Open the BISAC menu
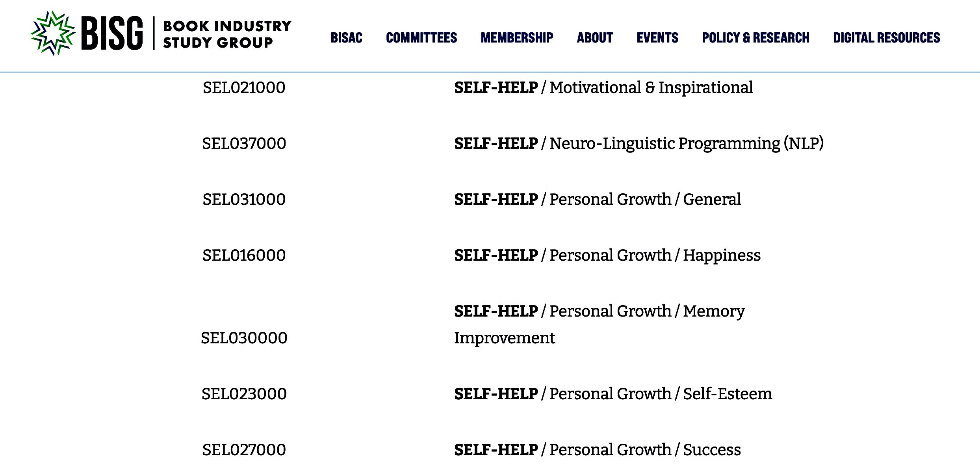The width and height of the screenshot is (980, 467). (x=346, y=37)
